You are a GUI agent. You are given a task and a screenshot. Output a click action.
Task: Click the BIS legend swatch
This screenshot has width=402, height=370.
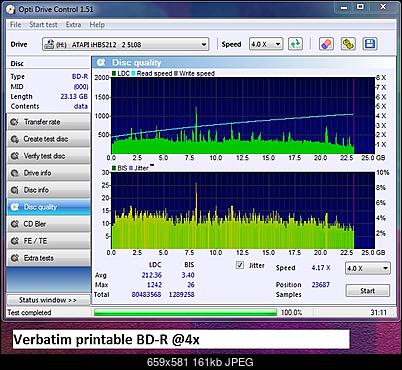click(114, 168)
